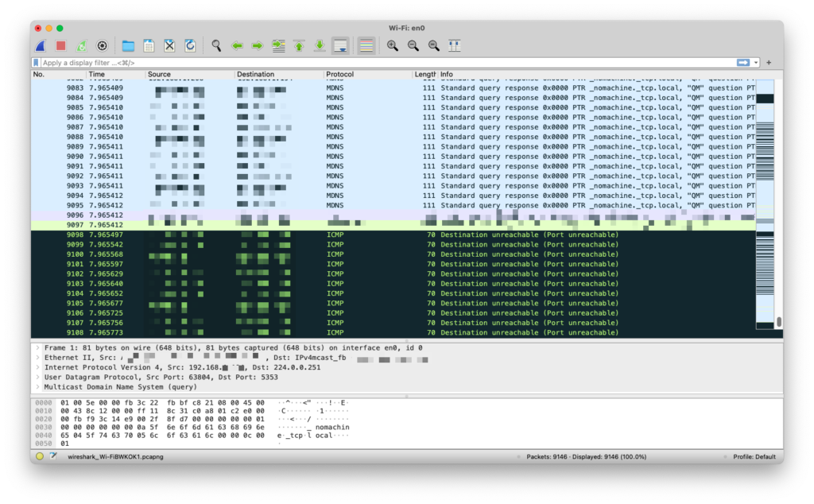The height and width of the screenshot is (504, 814).
Task: Expand the Ethernet II details row
Action: pyautogui.click(x=37, y=358)
